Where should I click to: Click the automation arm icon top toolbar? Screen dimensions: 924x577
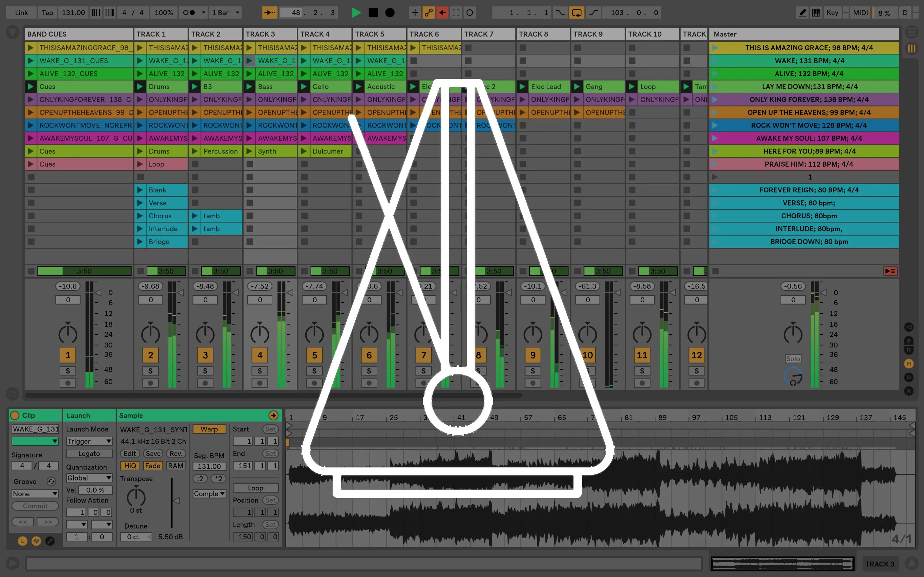point(431,12)
